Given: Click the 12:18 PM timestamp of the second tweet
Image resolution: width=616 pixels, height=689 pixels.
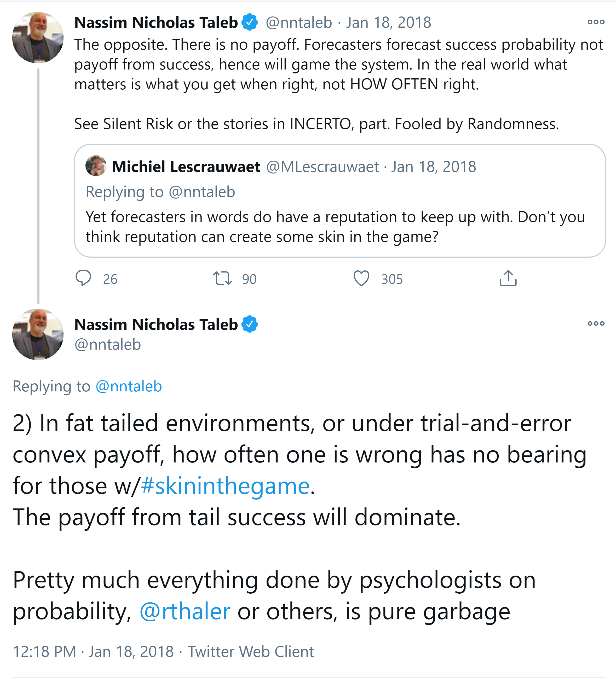Looking at the screenshot, I should point(44,651).
